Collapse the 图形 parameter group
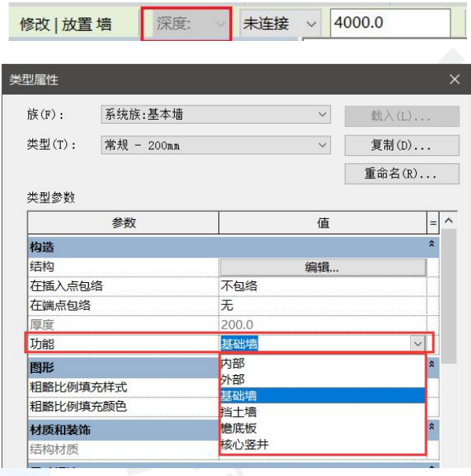Viewport: 471px width, 476px height. pos(432,363)
